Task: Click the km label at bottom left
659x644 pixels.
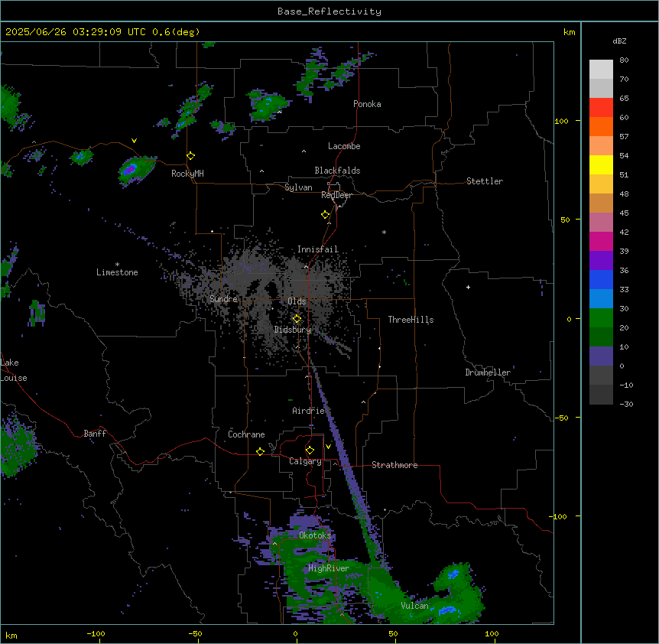Action: tap(11, 635)
